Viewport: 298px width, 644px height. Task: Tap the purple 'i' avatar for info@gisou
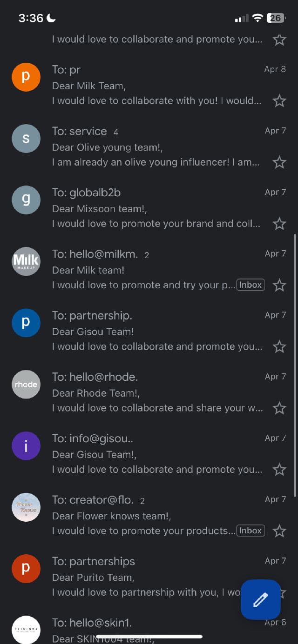[x=26, y=445]
